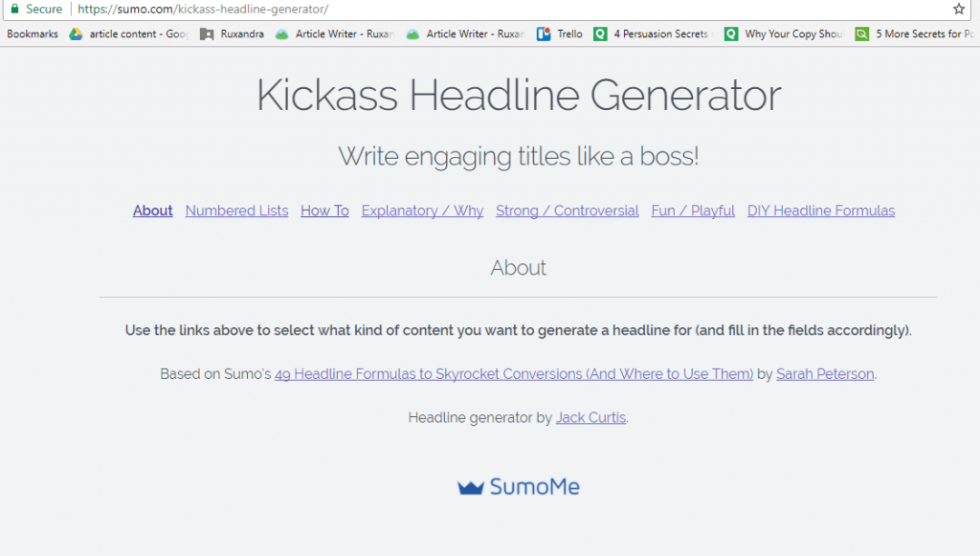
Task: Switch to the Numbered Lists tab
Action: [236, 211]
